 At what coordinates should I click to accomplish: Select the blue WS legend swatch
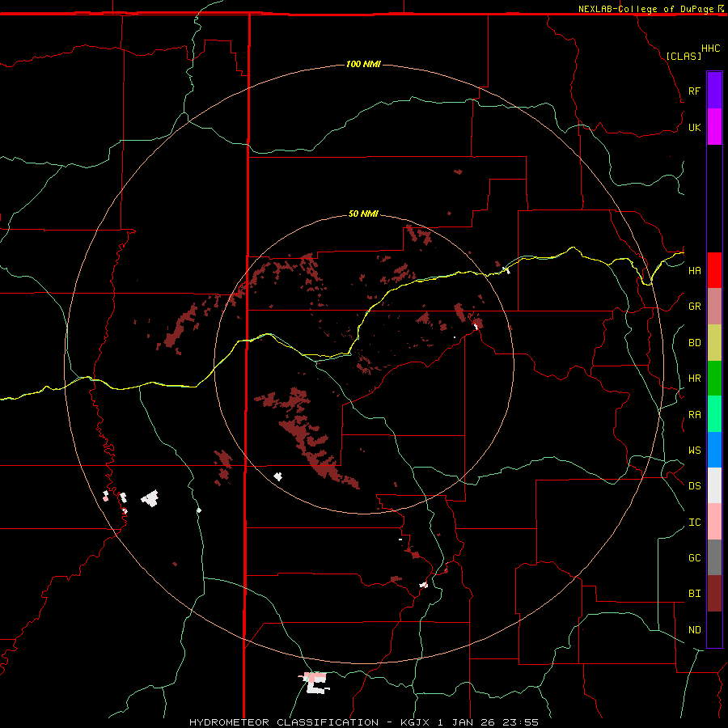click(x=714, y=450)
